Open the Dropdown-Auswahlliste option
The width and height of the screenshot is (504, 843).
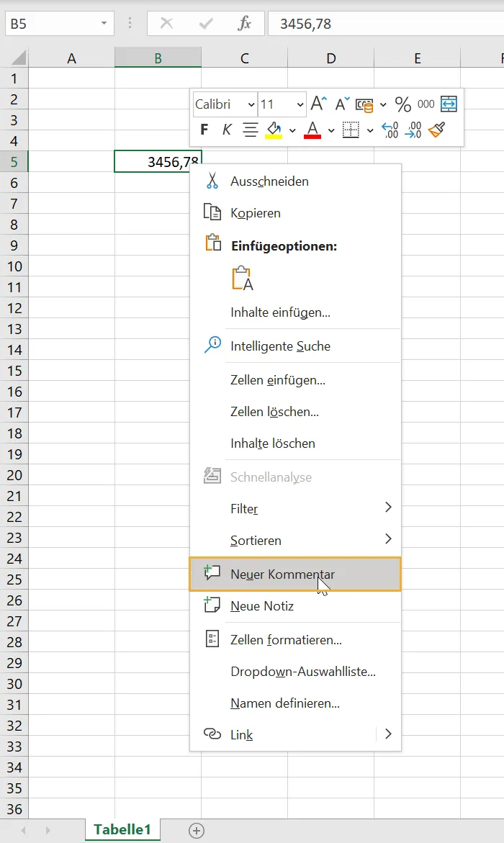(302, 672)
